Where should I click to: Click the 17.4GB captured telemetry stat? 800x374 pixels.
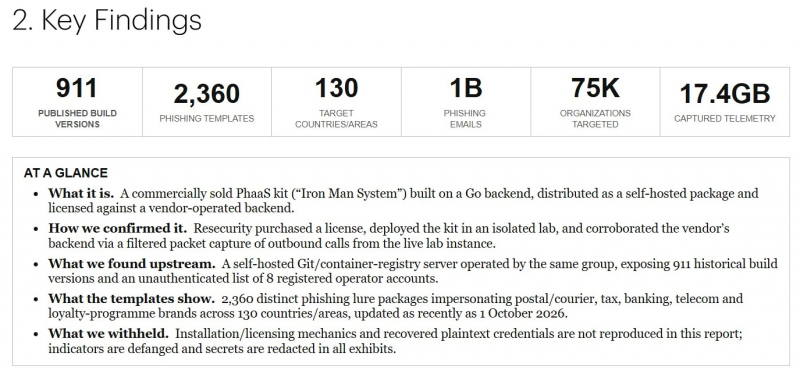coord(724,102)
